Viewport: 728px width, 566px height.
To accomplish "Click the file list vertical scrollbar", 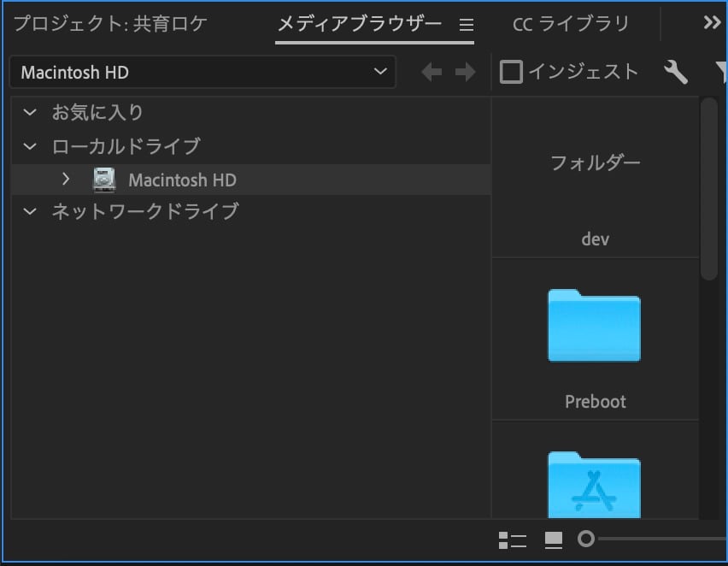I will pos(709,188).
